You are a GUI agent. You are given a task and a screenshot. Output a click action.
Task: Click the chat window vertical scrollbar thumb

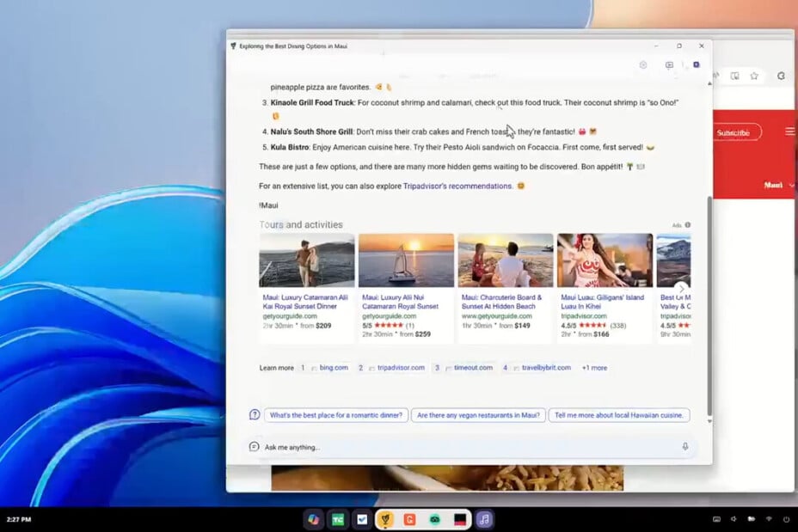709,305
